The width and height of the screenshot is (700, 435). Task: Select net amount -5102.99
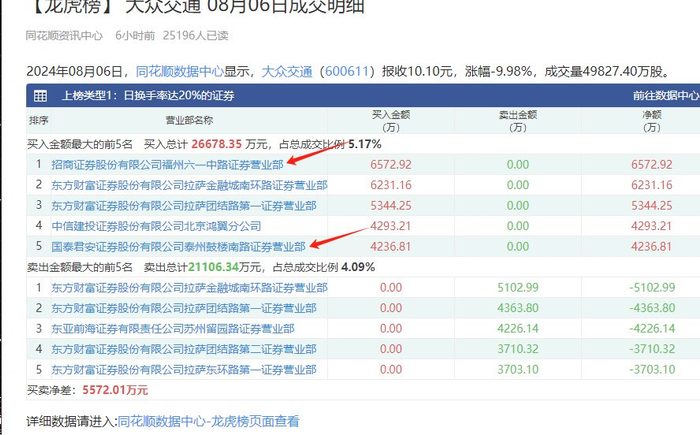point(652,288)
